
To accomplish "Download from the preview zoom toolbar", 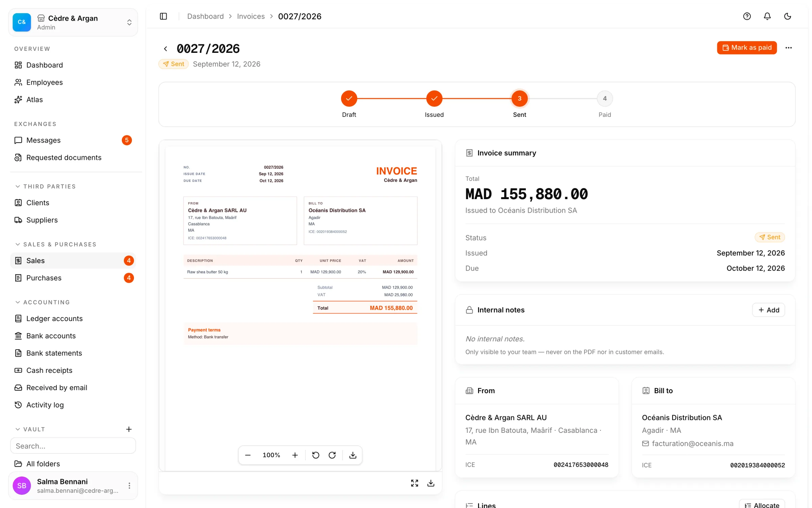I will pos(353,455).
